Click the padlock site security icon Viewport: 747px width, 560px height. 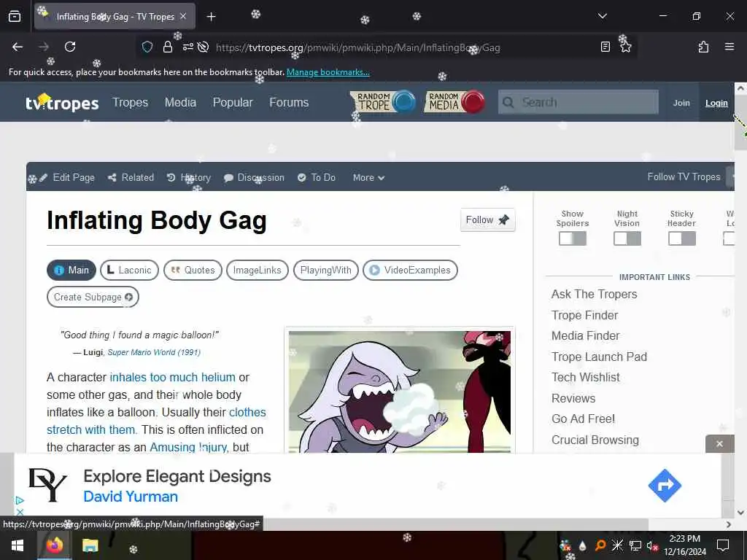[167, 47]
